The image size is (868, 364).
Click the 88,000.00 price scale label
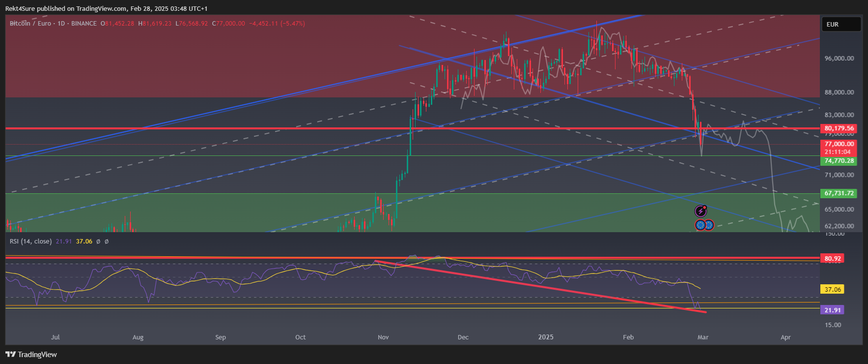click(839, 92)
